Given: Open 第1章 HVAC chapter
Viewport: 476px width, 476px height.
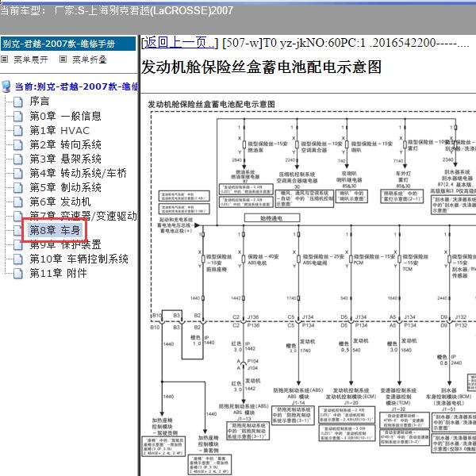Looking at the screenshot, I should [x=59, y=131].
